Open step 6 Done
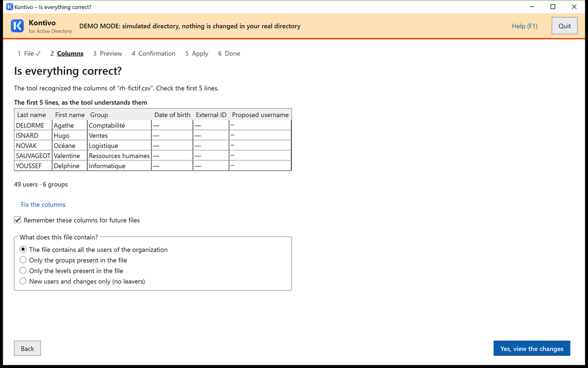 coord(229,53)
